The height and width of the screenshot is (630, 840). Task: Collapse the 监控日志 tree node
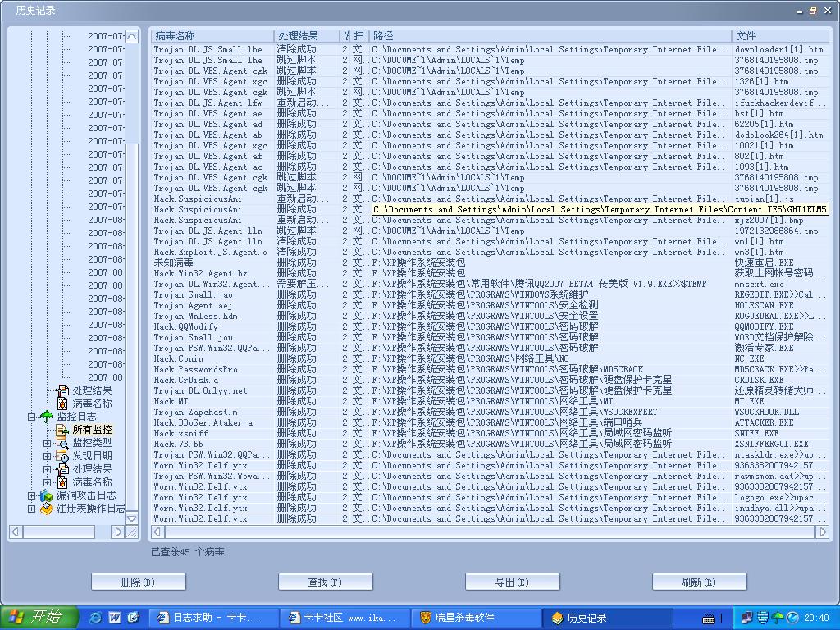click(32, 417)
